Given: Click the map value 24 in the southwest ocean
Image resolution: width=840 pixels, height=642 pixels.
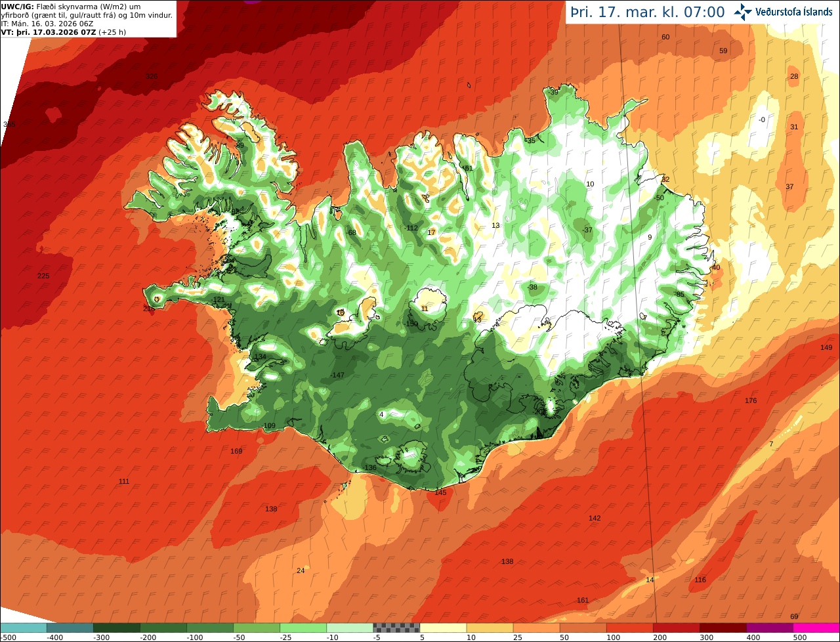Looking at the screenshot, I should (301, 570).
